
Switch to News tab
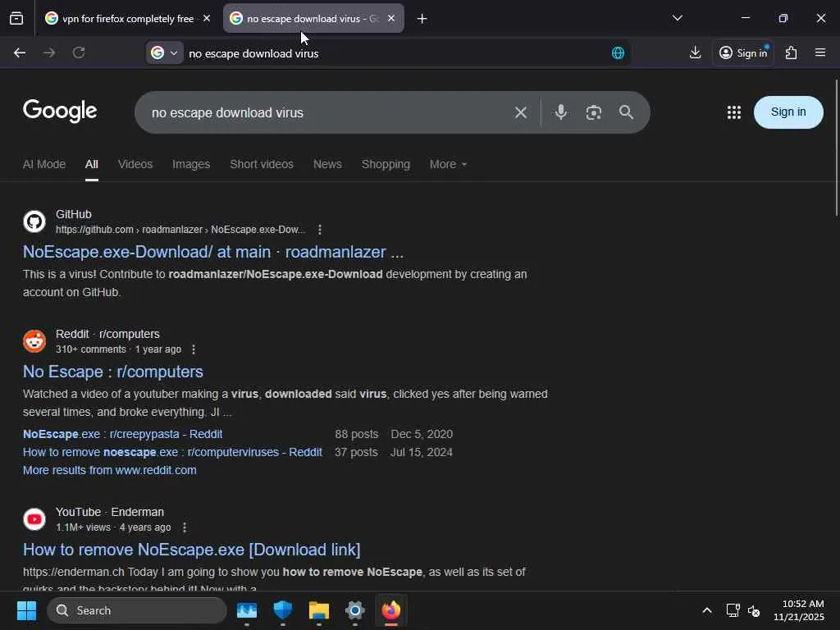(327, 164)
